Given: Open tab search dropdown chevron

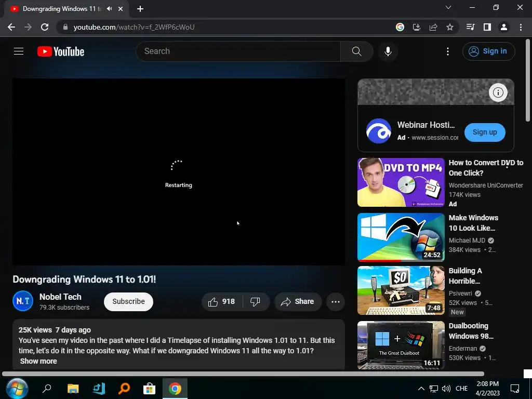Looking at the screenshot, I should [448, 7].
